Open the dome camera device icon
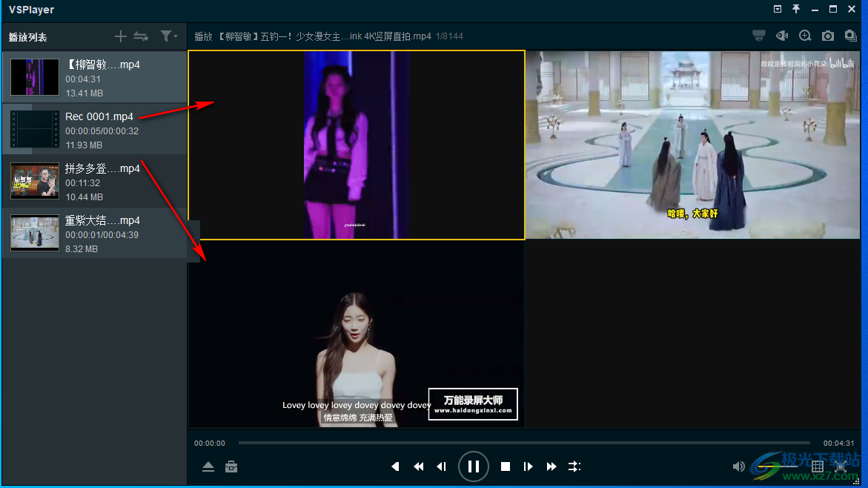The height and width of the screenshot is (488, 868). click(759, 36)
